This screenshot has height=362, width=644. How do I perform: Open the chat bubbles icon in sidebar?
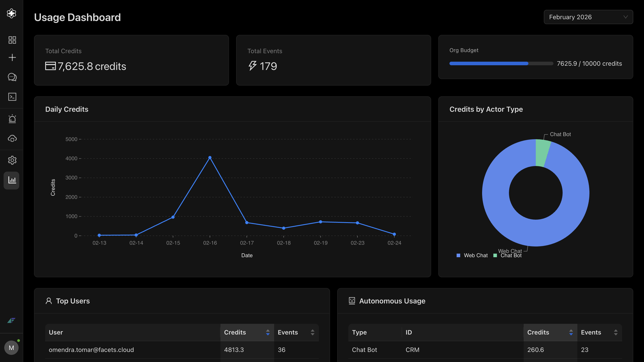pyautogui.click(x=12, y=77)
